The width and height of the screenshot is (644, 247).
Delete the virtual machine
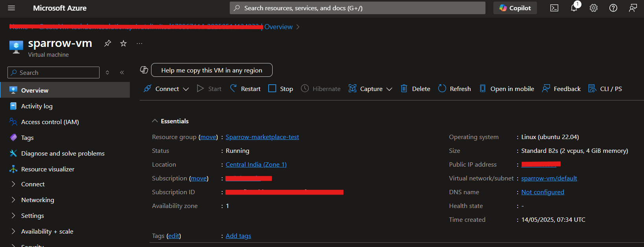(x=415, y=89)
